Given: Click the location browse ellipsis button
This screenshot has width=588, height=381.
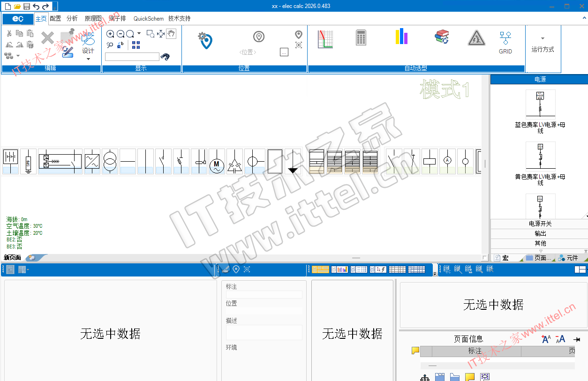Looking at the screenshot, I should click(x=284, y=52).
